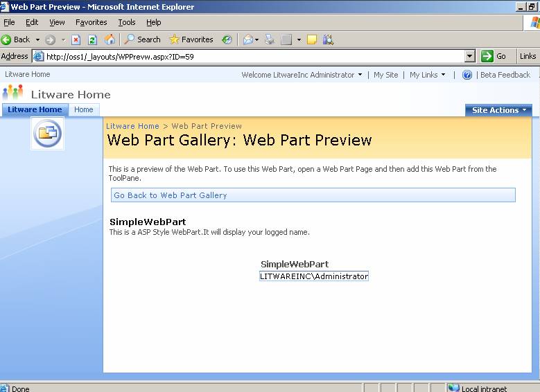Viewport: 540px width, 392px height.
Task: Open the Forward history dropdown arrow
Action: coord(63,40)
